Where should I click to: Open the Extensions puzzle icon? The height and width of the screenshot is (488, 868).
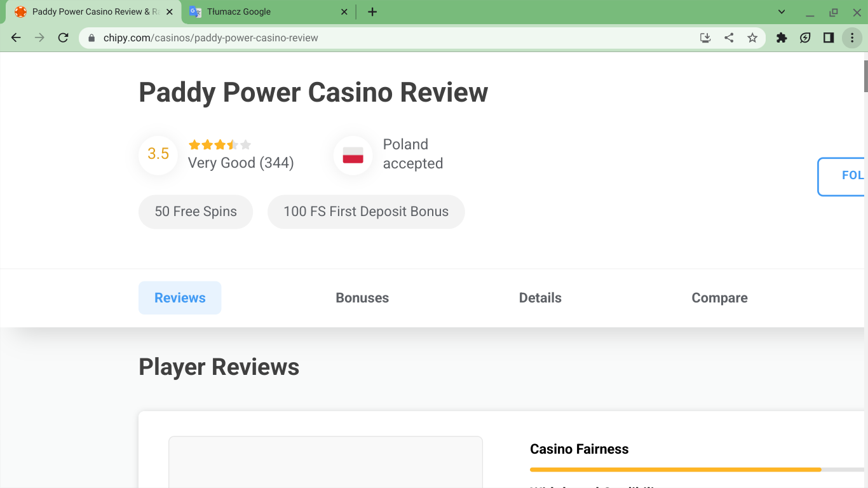click(x=782, y=38)
